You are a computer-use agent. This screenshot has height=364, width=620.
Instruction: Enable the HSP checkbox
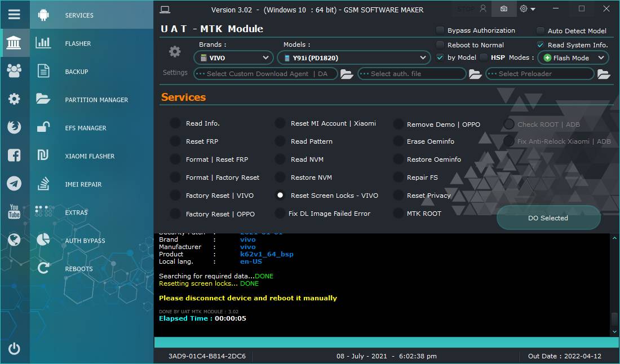point(484,57)
